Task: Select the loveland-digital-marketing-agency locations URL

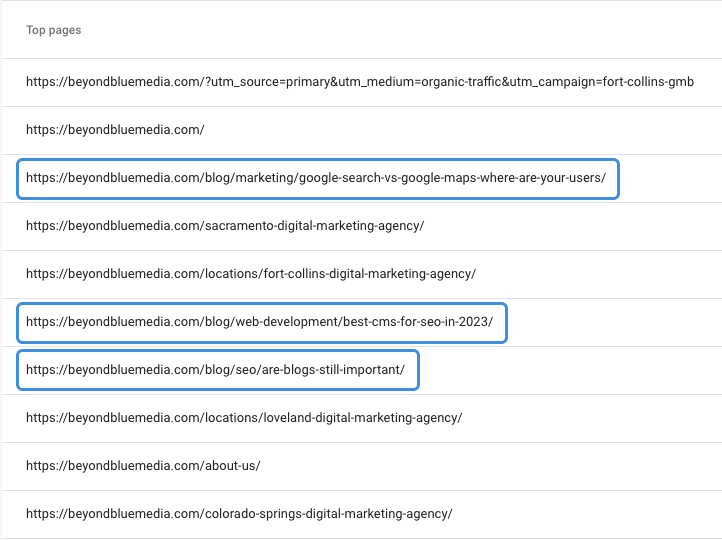Action: 244,418
